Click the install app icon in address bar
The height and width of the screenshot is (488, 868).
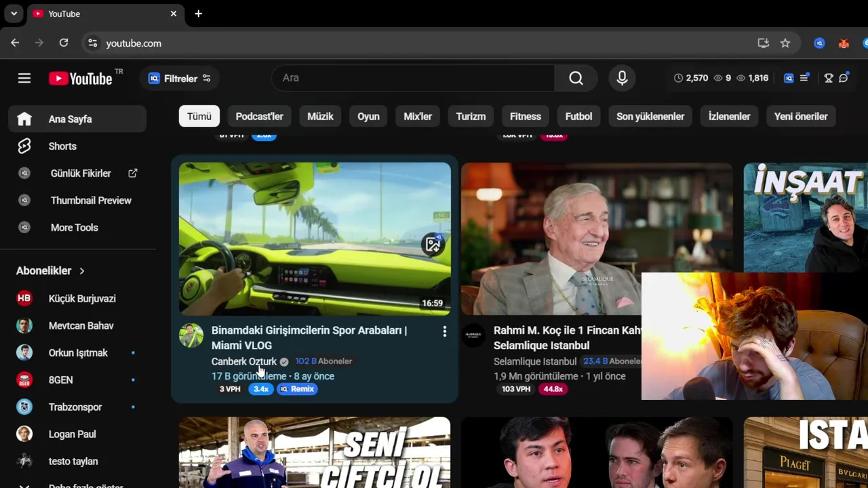click(x=764, y=43)
